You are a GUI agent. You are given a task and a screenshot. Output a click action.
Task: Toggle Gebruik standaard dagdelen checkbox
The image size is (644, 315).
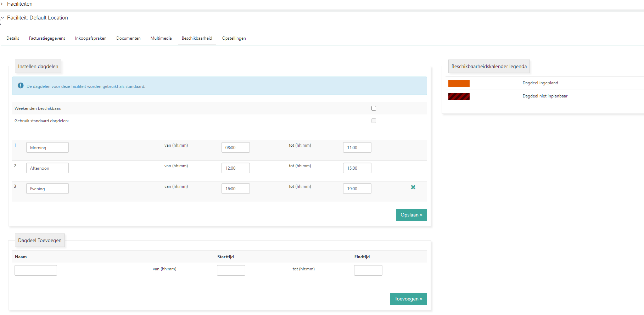point(374,121)
